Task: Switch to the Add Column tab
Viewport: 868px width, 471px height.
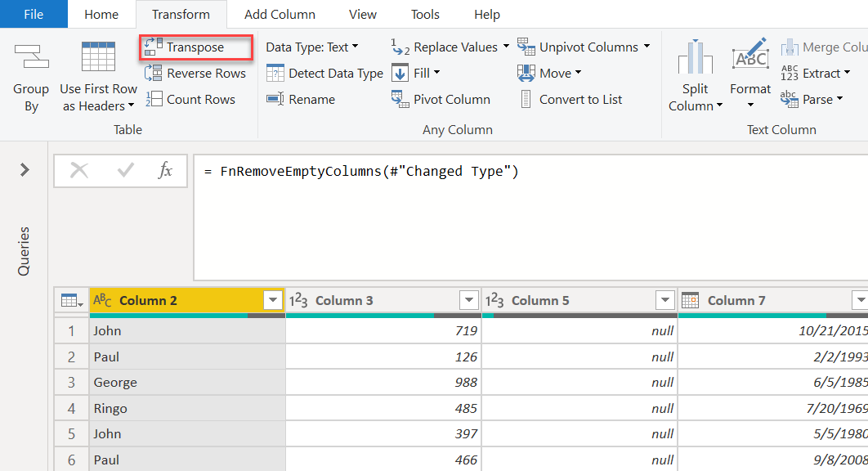Action: [280, 15]
